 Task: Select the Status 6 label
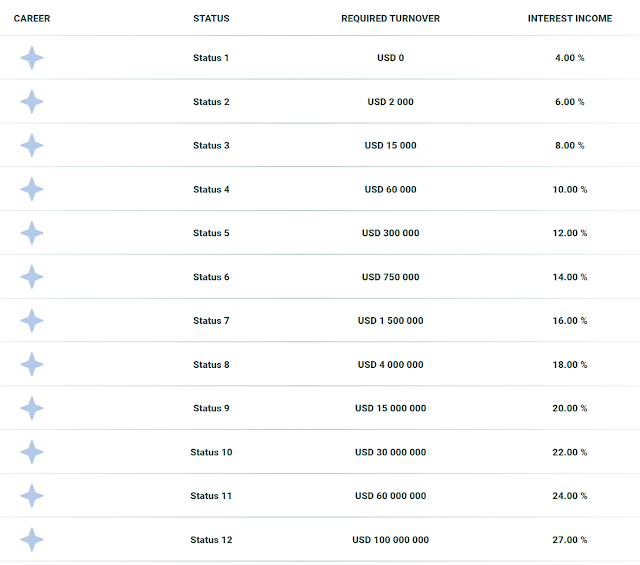(x=211, y=277)
